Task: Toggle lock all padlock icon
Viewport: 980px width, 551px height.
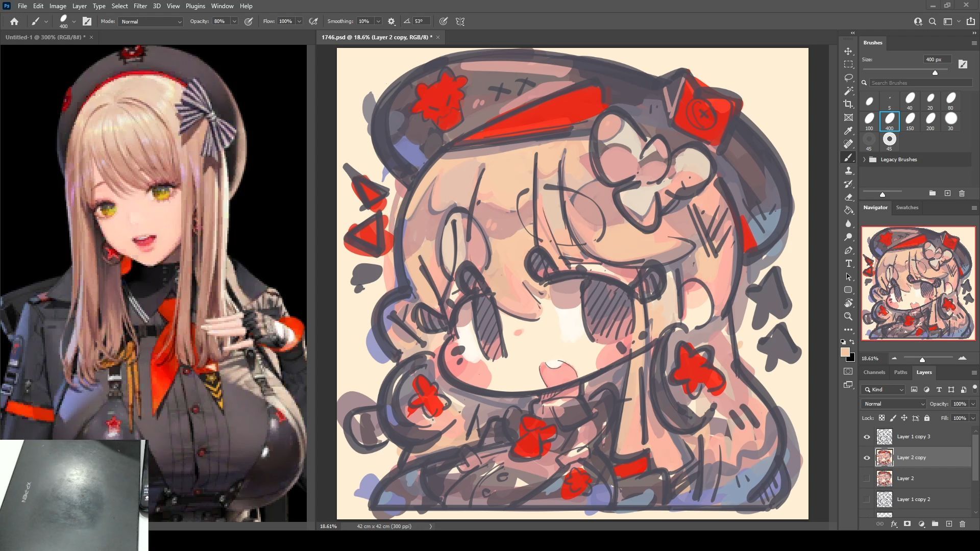Action: (927, 418)
